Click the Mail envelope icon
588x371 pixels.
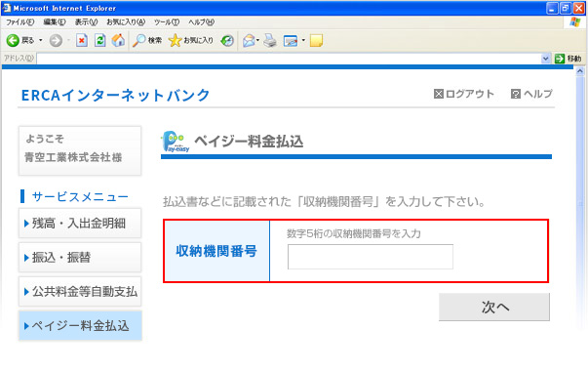click(x=249, y=40)
